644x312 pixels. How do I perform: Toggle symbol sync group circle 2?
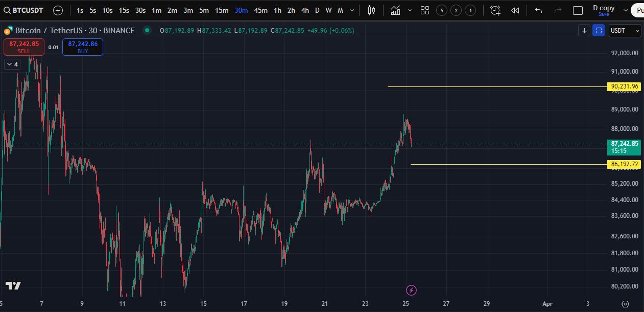(456, 10)
